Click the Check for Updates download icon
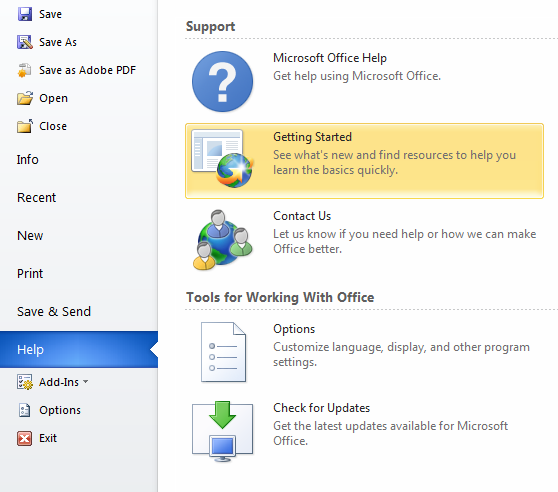The image size is (558, 492). [x=222, y=431]
